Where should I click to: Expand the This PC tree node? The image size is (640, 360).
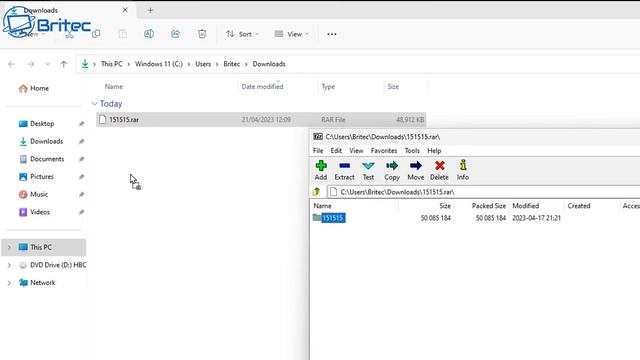point(9,247)
